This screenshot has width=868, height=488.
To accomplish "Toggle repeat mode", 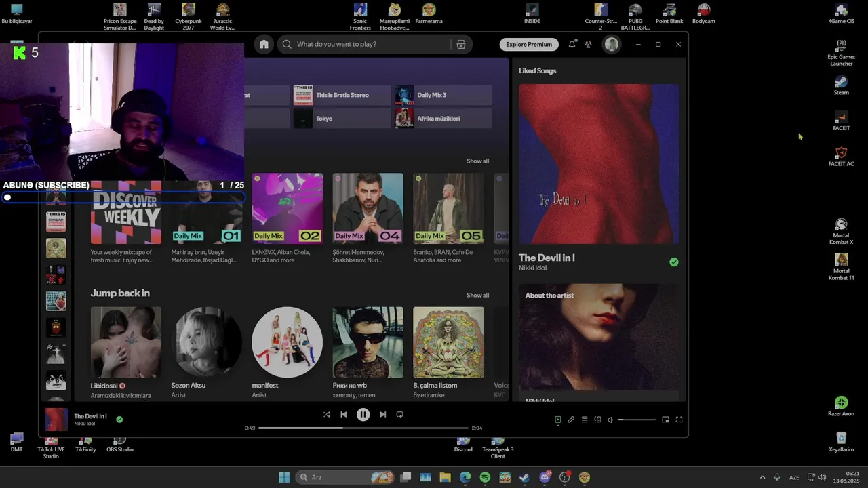I will [x=399, y=414].
